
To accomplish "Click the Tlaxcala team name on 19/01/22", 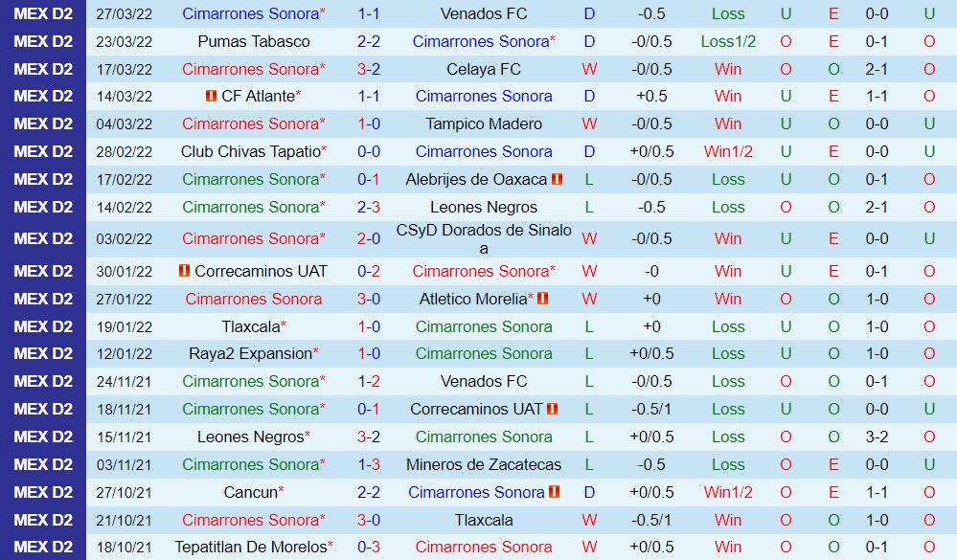I will (251, 326).
